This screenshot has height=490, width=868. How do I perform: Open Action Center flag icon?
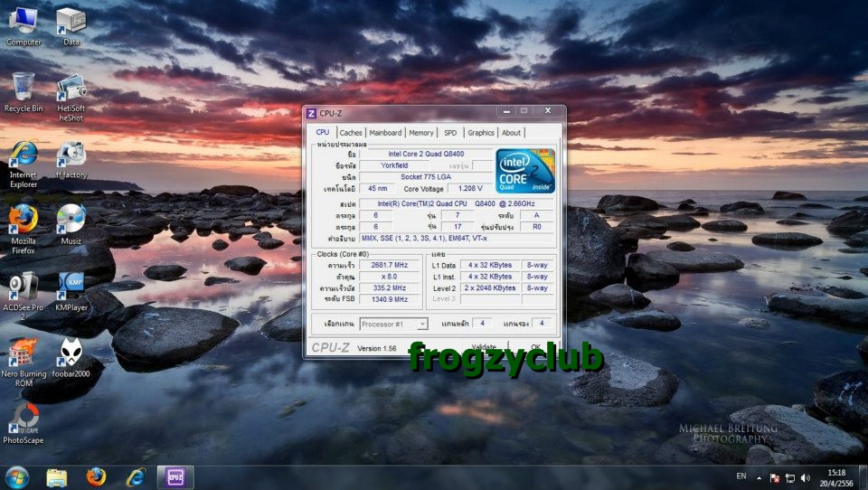click(775, 478)
